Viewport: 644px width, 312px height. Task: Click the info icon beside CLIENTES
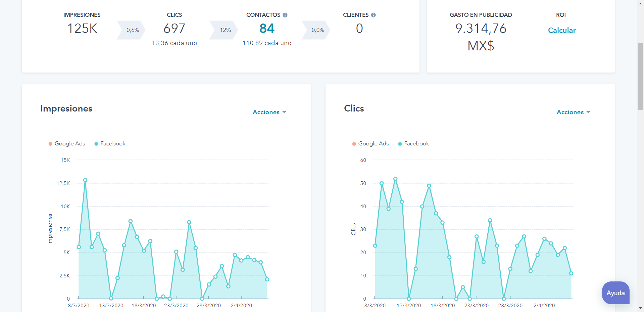373,15
